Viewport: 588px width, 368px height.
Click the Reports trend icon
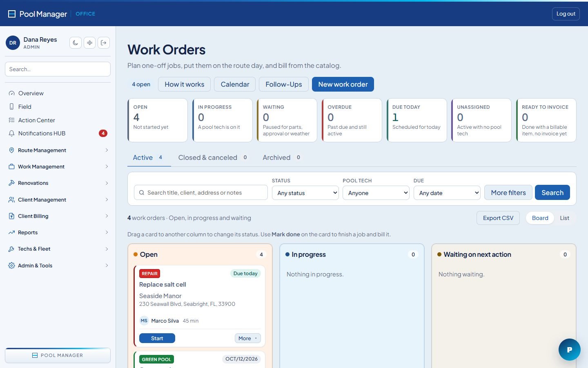tap(11, 232)
